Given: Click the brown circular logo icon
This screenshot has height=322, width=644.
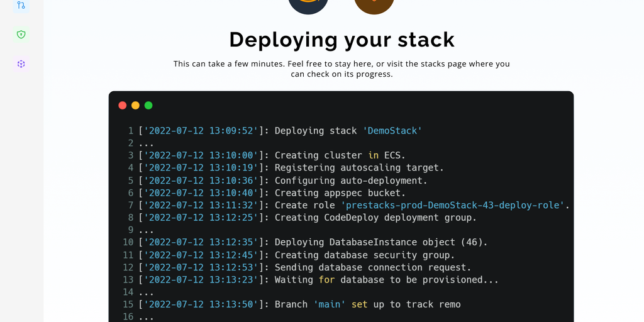Looking at the screenshot, I should tap(374, 4).
